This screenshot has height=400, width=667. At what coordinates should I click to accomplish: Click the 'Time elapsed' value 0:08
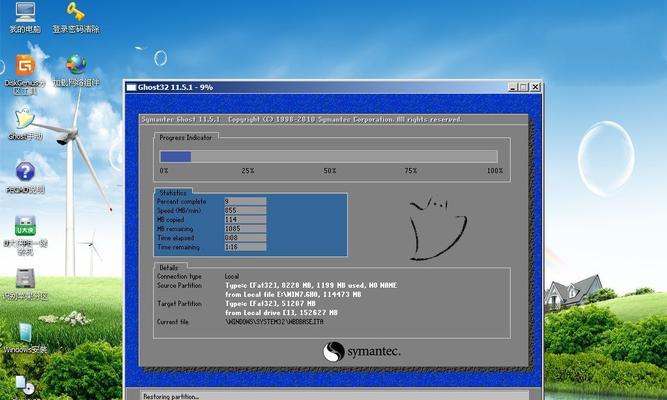(245, 238)
